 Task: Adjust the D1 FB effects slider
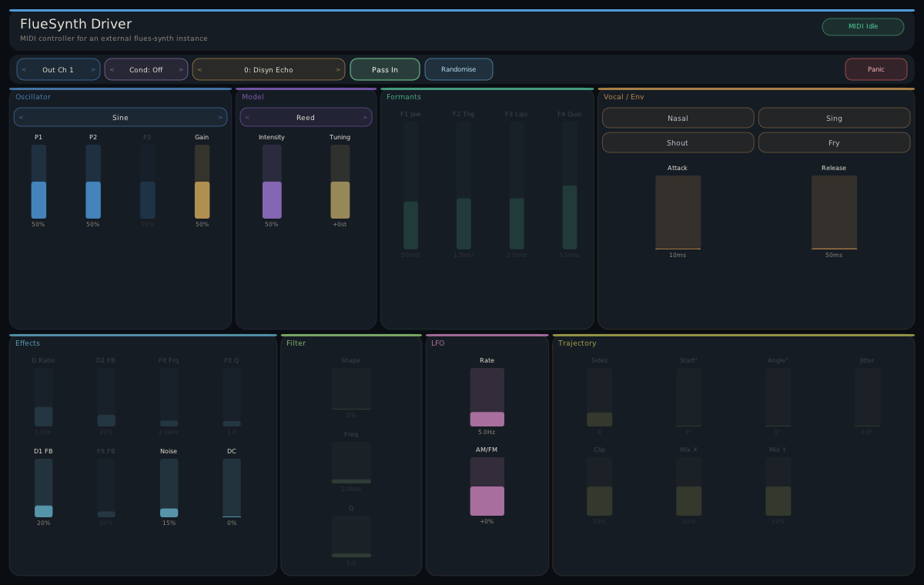pyautogui.click(x=43, y=488)
